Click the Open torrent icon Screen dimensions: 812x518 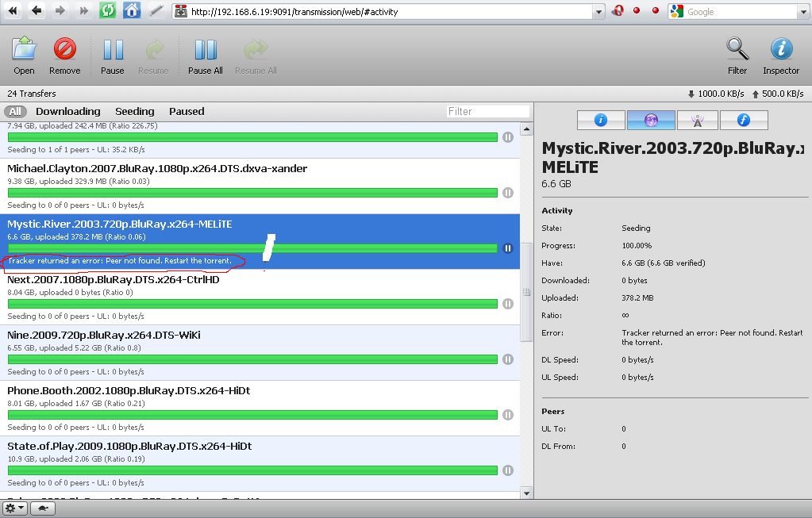pyautogui.click(x=24, y=50)
